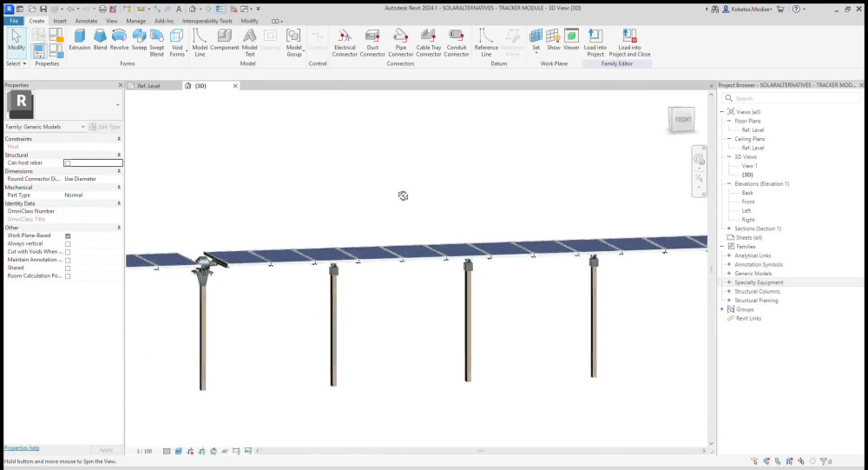868x470 pixels.
Task: Show the work plane
Action: (x=554, y=40)
